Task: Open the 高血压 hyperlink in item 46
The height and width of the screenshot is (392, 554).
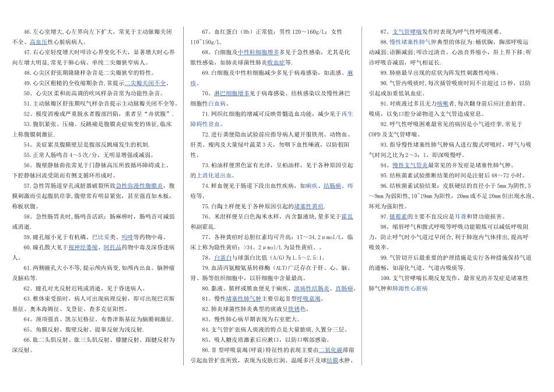Action: (38, 42)
